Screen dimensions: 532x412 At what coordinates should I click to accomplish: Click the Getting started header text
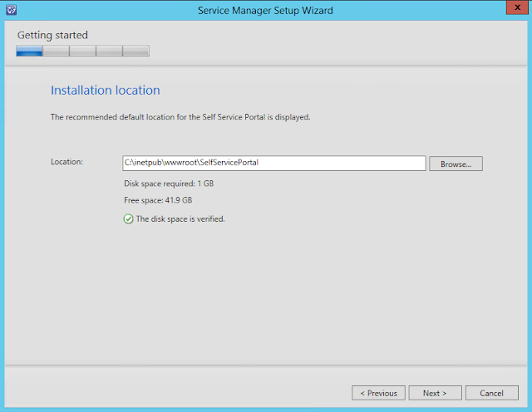click(x=52, y=35)
